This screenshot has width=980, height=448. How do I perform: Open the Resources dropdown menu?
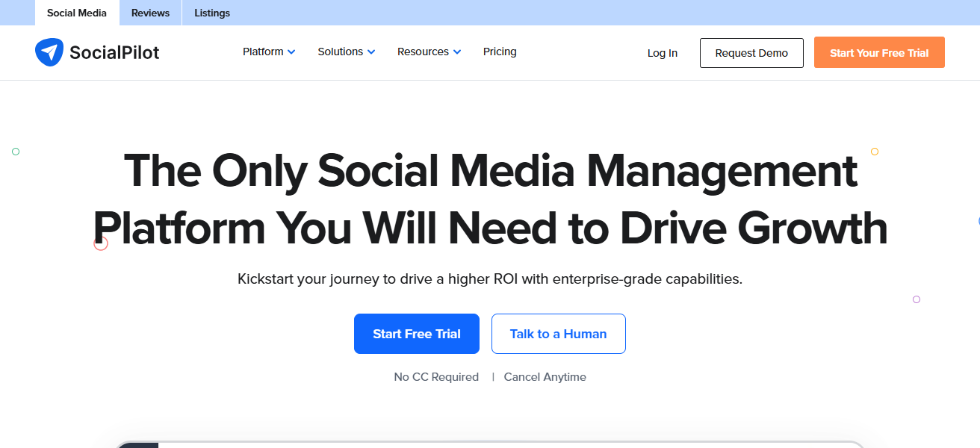pos(424,52)
